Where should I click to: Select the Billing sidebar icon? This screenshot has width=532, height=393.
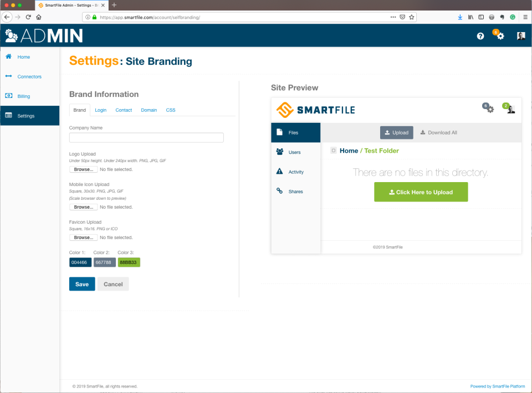(x=8, y=96)
